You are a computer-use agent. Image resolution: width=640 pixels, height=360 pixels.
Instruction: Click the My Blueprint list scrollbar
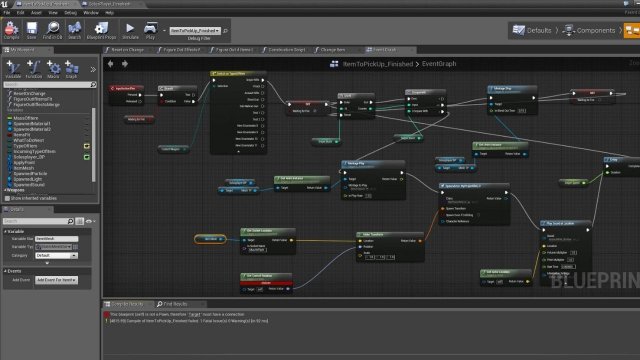(x=93, y=145)
